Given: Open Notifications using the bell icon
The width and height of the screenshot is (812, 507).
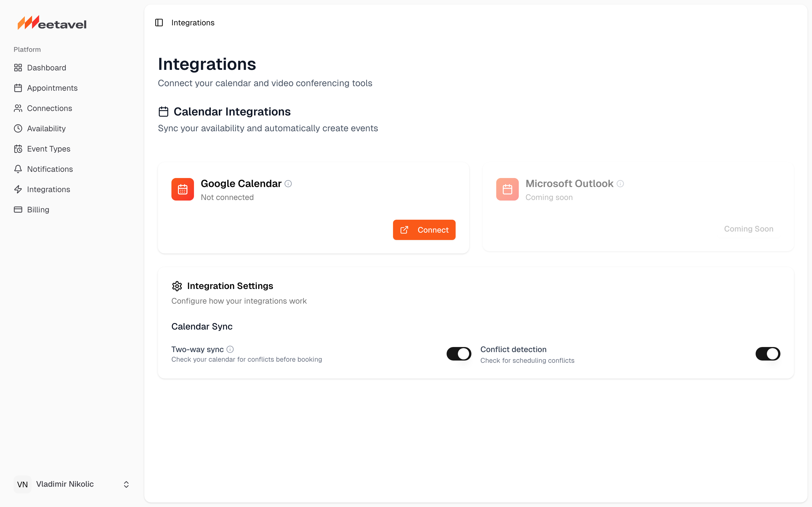Looking at the screenshot, I should click(x=18, y=169).
